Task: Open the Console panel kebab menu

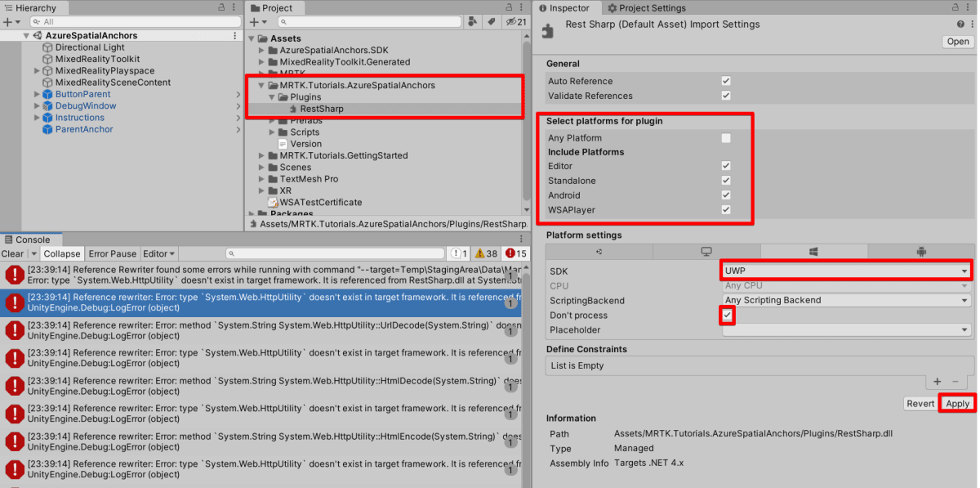Action: pyautogui.click(x=521, y=240)
